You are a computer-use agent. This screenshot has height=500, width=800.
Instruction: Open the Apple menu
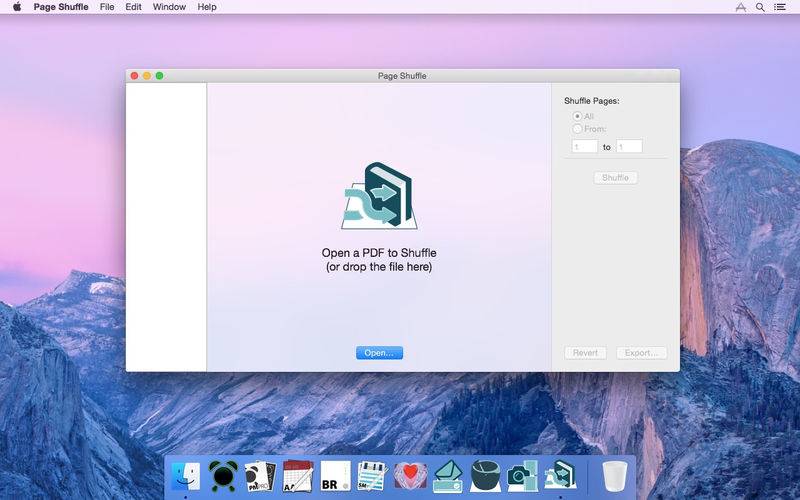point(17,7)
